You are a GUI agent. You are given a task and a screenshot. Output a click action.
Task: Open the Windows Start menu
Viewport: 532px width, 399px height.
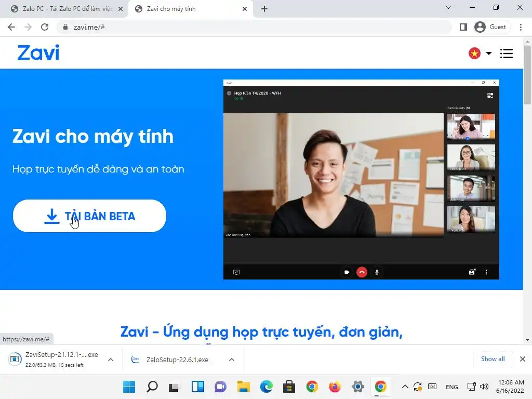tap(129, 387)
